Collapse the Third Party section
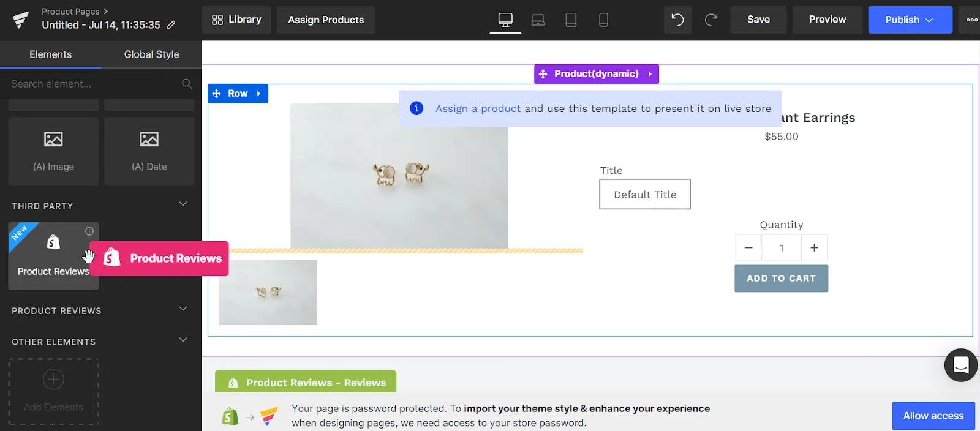 [x=183, y=204]
